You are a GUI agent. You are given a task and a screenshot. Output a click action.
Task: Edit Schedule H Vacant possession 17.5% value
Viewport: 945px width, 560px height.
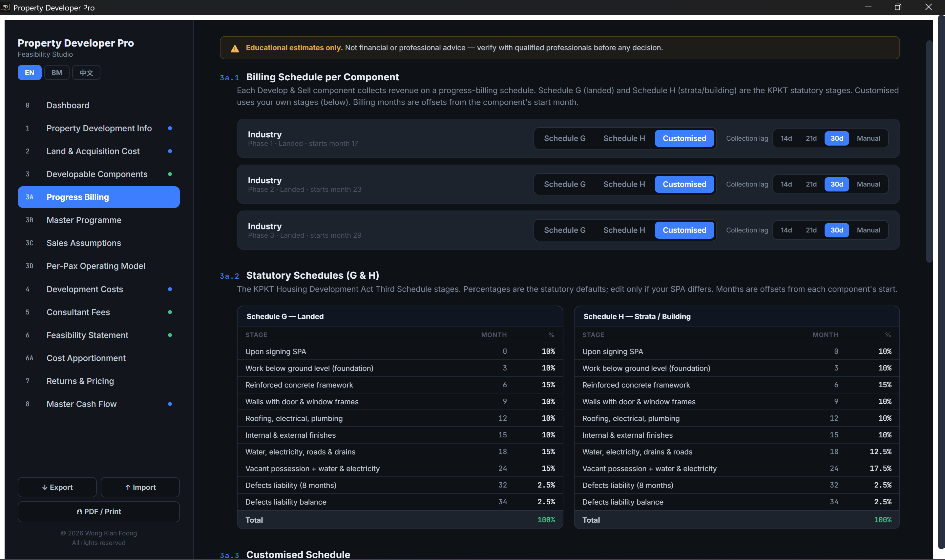tap(880, 468)
